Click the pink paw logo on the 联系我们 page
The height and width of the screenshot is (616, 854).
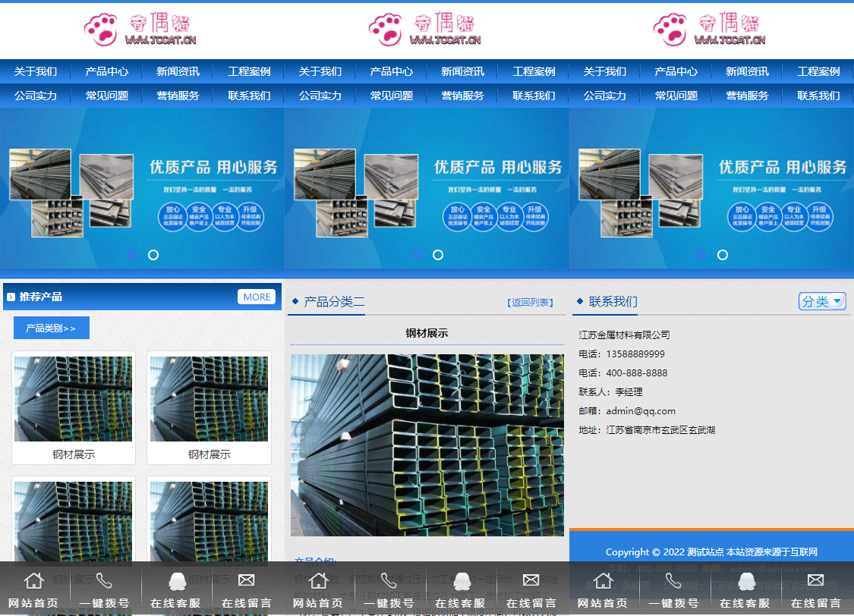[x=670, y=30]
